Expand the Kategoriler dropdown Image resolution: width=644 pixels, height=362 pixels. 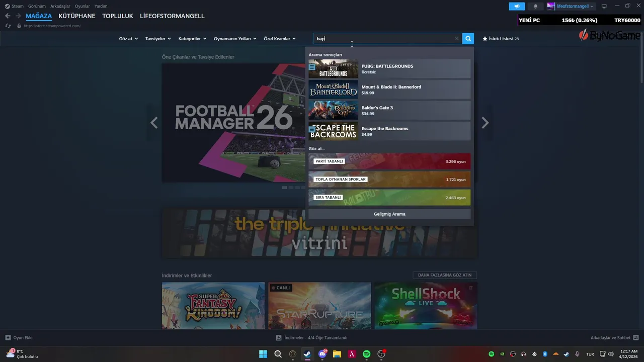click(192, 39)
